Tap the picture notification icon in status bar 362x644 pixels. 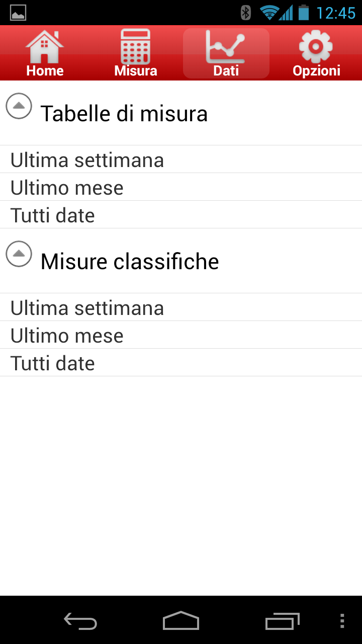pos(18,13)
